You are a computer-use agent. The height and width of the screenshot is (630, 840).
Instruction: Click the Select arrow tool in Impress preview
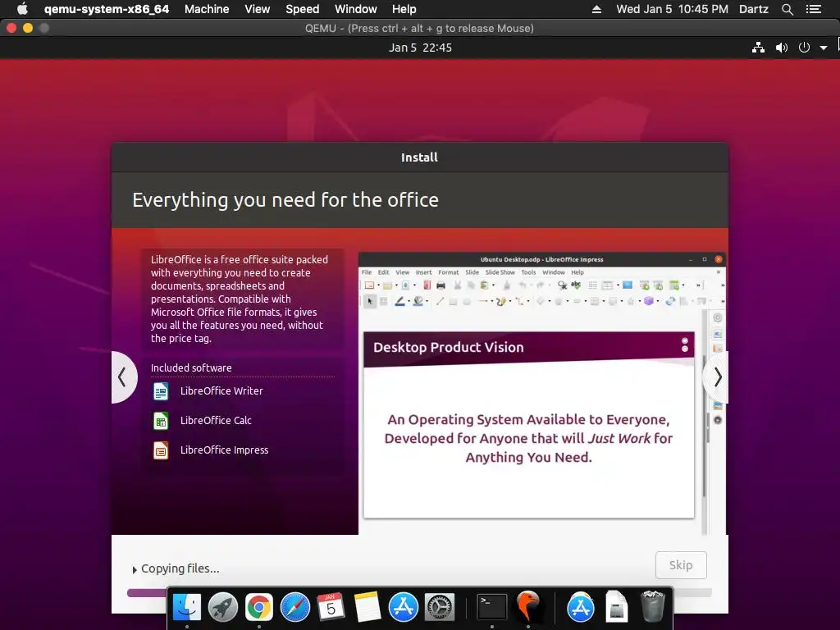coord(370,302)
